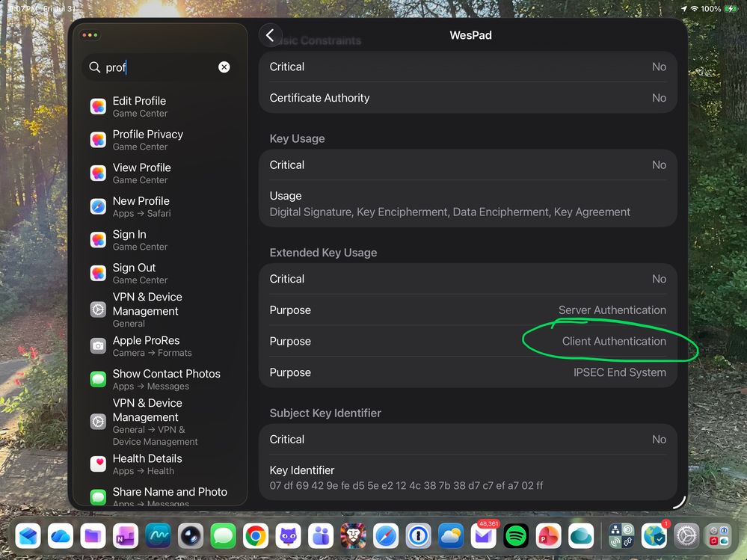Open 1Password from the dock
This screenshot has height=560, width=747.
[x=418, y=536]
